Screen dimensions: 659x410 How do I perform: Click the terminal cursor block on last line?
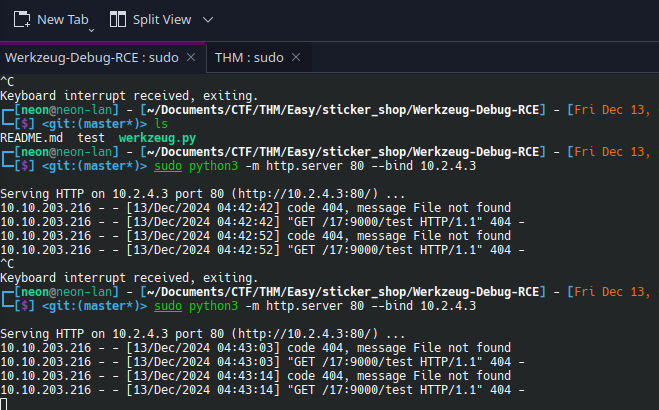click(x=3, y=404)
